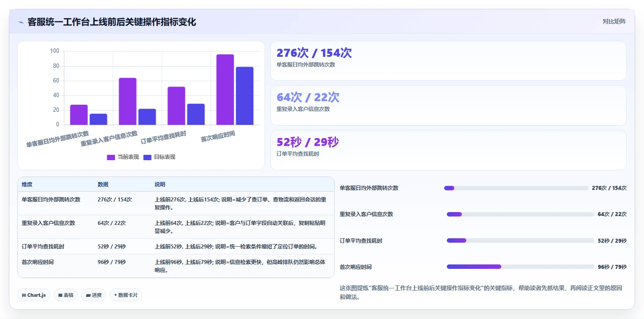Click the blue 单客服日均外部跳转次数 chart bar

point(98,119)
